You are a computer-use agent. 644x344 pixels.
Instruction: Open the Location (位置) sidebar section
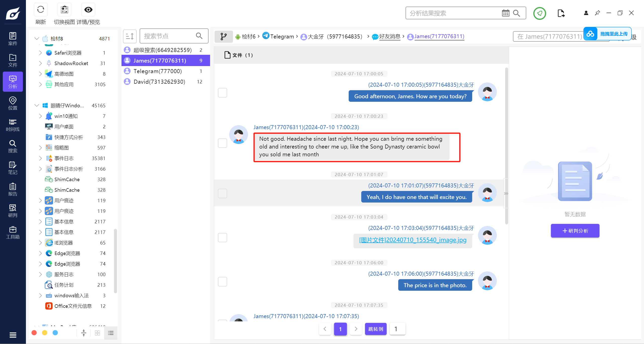[13, 103]
